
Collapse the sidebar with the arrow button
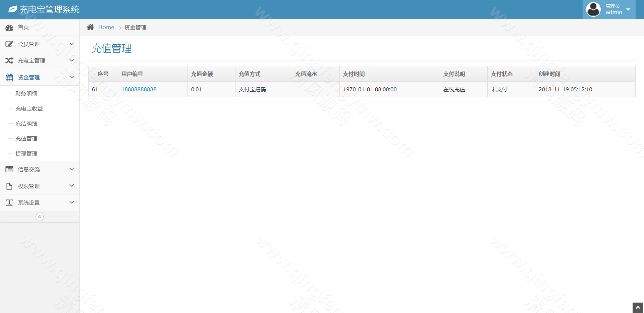pyautogui.click(x=39, y=217)
